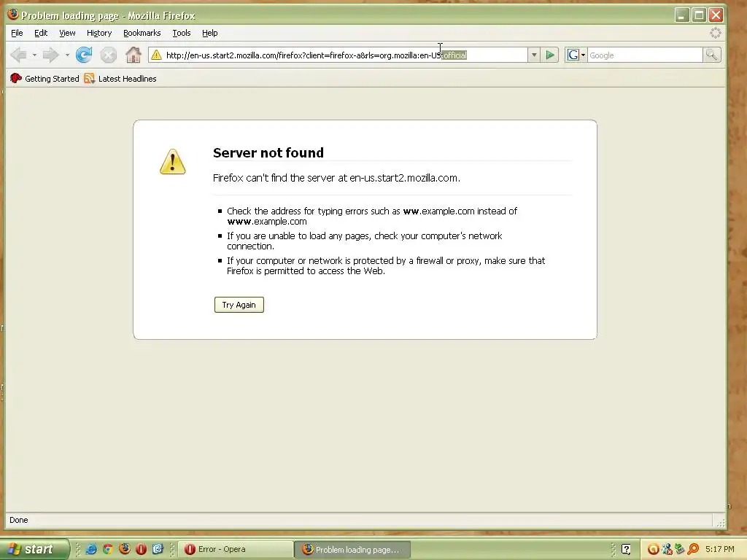Click the Stop loading button
Viewport: 747px width, 560px height.
tap(109, 55)
